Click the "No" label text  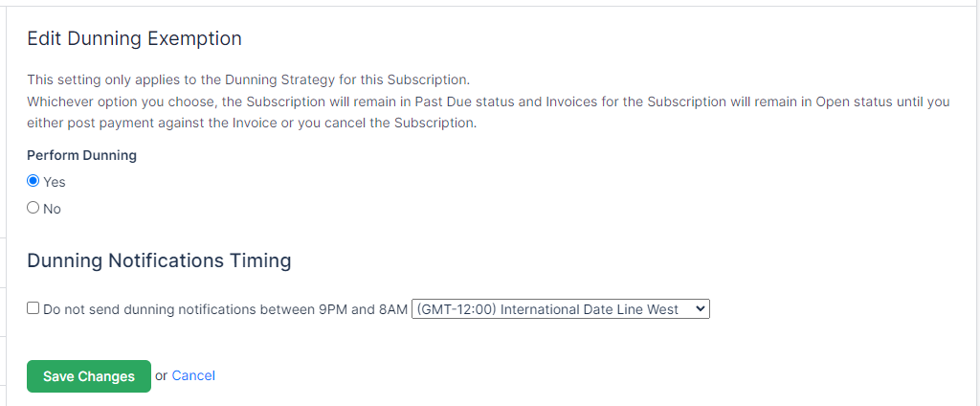coord(53,209)
